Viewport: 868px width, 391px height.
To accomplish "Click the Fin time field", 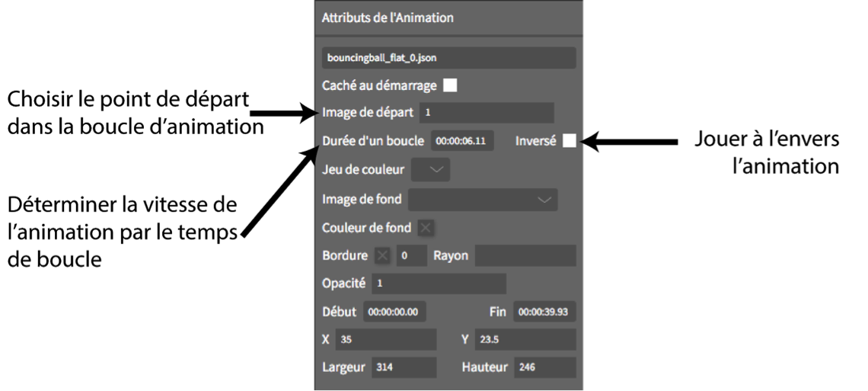I will (544, 312).
